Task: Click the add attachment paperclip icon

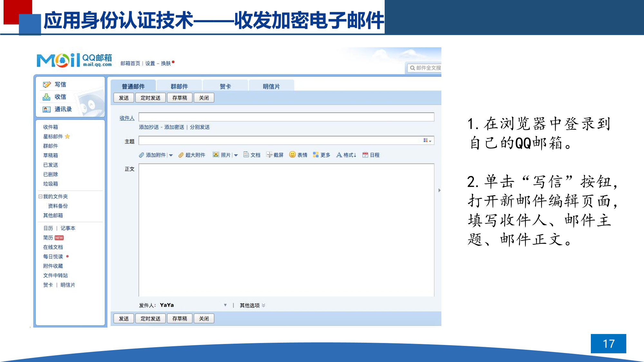Action: (141, 155)
